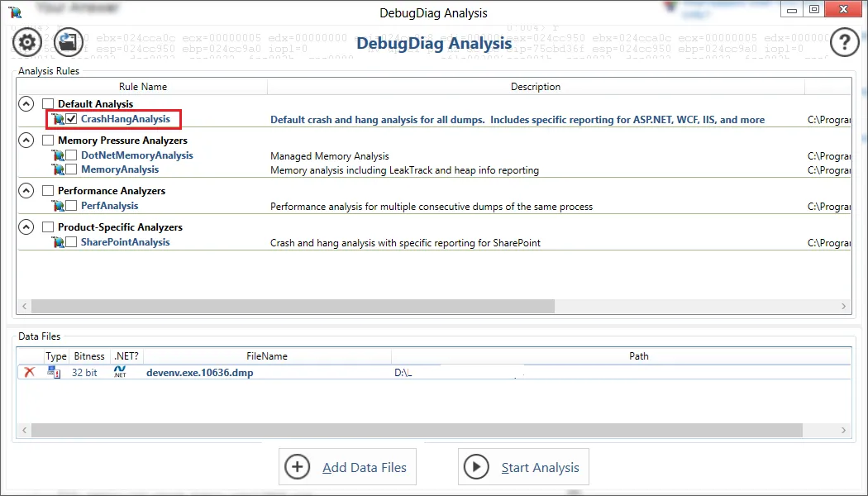Click the .NET icon in the data file row
The width and height of the screenshot is (868, 496).
pyautogui.click(x=120, y=371)
